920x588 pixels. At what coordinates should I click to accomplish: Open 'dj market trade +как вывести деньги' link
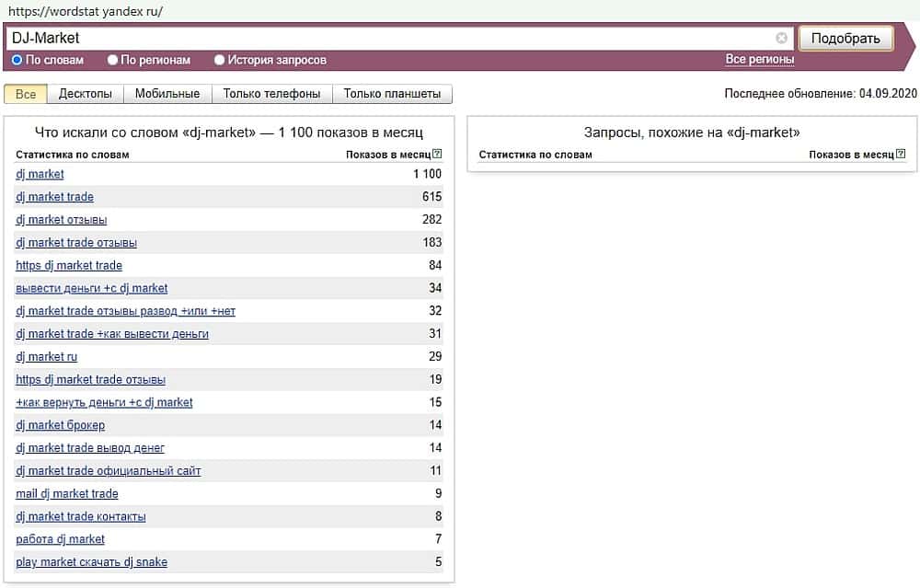[112, 335]
